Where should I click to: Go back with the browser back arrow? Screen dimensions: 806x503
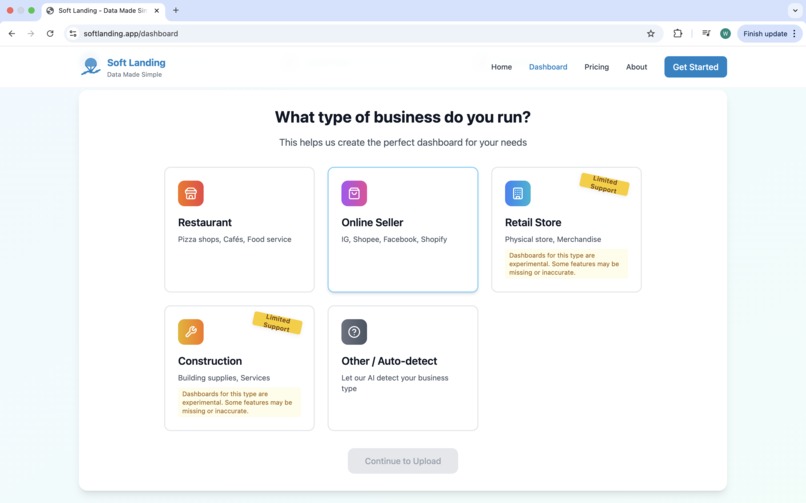tap(12, 33)
